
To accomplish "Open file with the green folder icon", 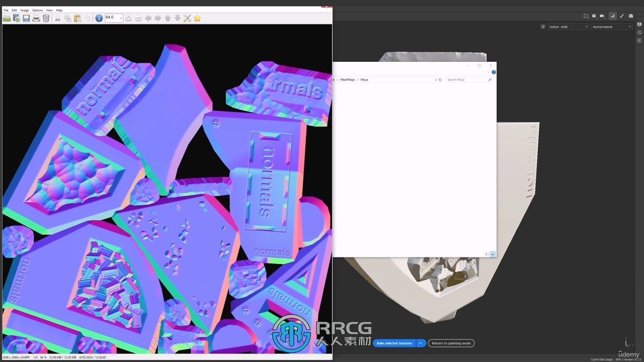I will coord(7,18).
